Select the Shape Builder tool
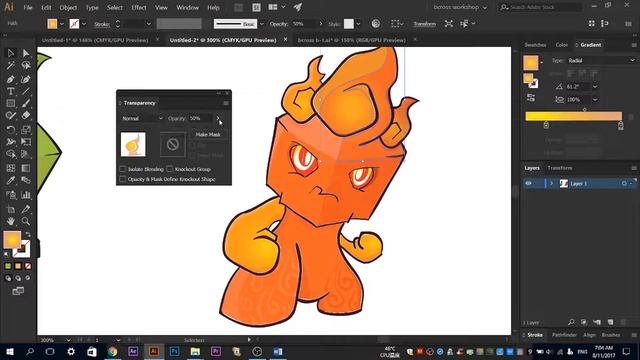The width and height of the screenshot is (640, 360). 11,154
